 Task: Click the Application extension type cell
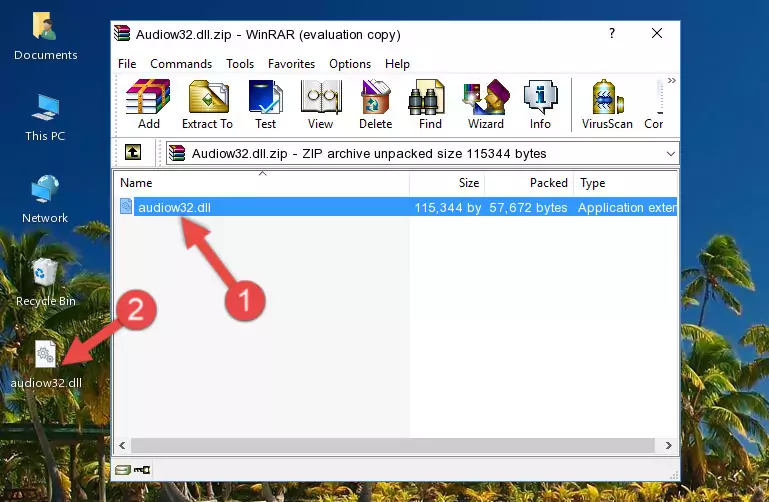point(627,207)
